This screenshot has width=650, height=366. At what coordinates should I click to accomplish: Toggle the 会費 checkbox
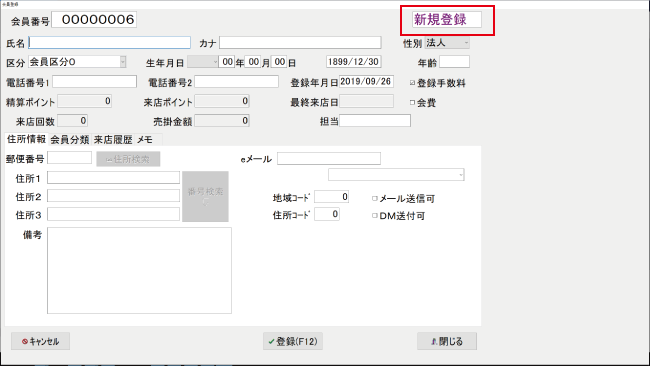412,102
